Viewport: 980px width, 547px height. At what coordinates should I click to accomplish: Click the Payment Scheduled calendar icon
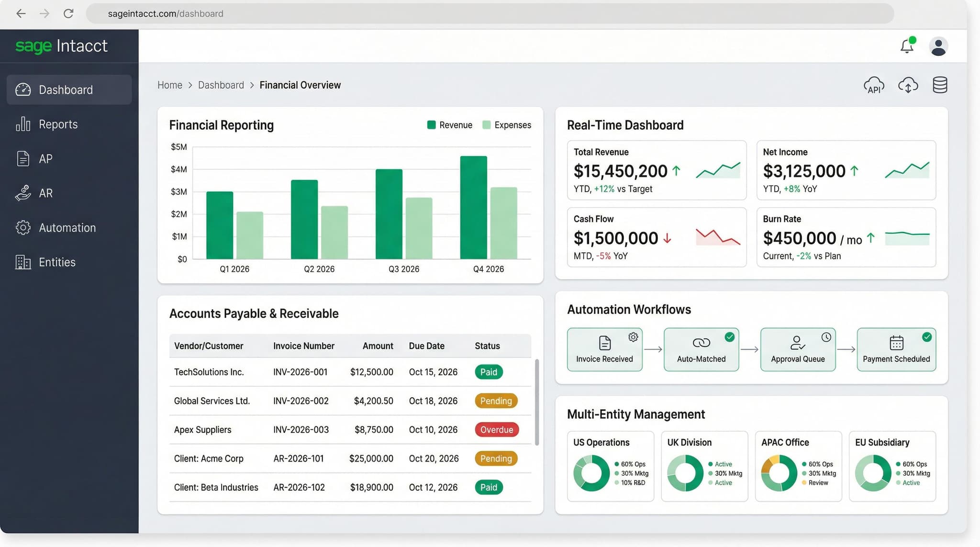[x=895, y=343]
